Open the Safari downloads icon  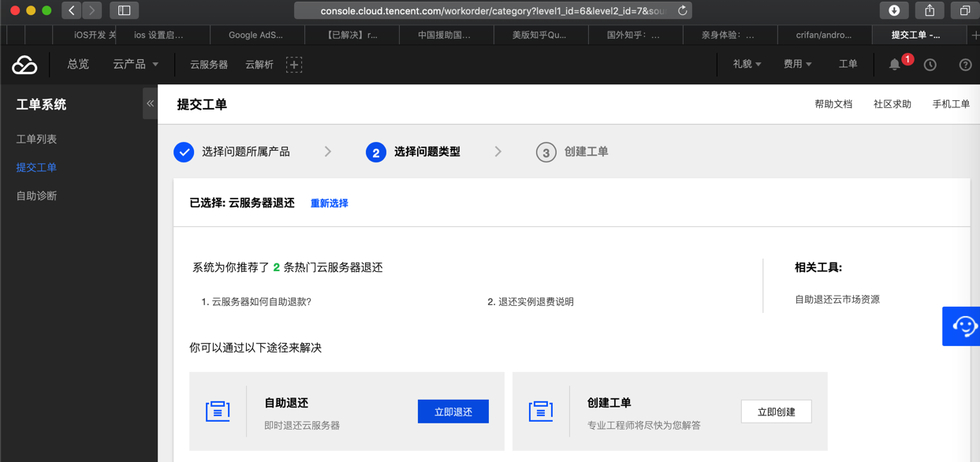pyautogui.click(x=894, y=10)
